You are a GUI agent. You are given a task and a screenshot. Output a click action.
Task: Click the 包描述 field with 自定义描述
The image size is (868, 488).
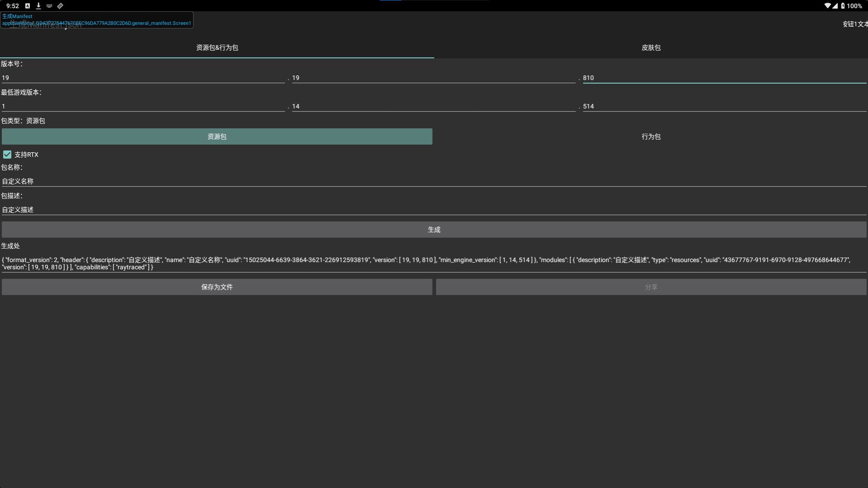(x=434, y=210)
